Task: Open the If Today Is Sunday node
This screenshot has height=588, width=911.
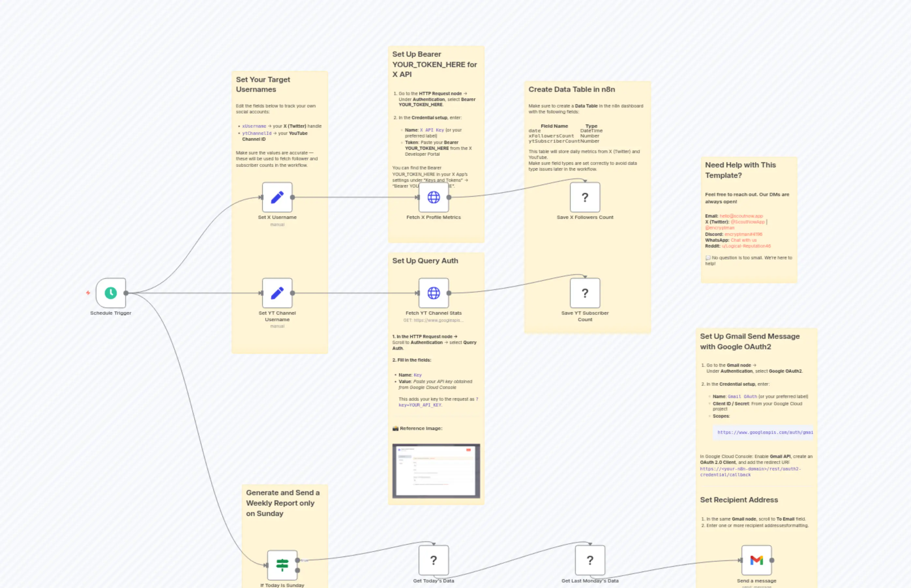Action: point(282,565)
